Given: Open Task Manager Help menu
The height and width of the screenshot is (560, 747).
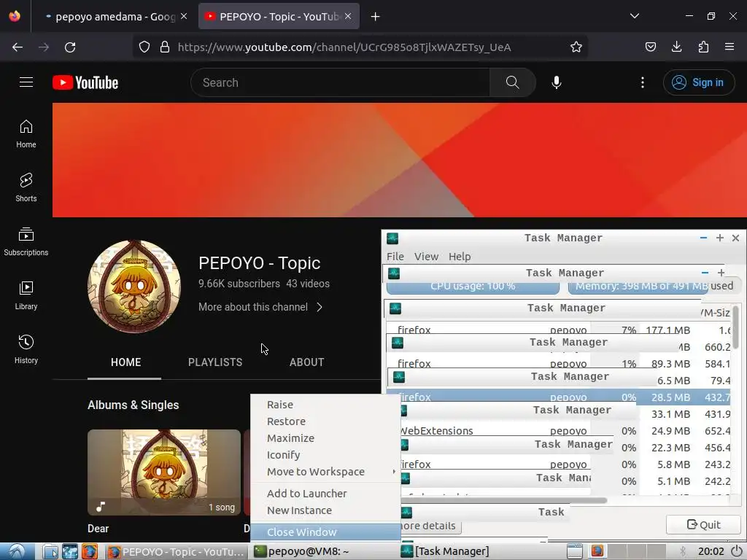Looking at the screenshot, I should [x=460, y=257].
